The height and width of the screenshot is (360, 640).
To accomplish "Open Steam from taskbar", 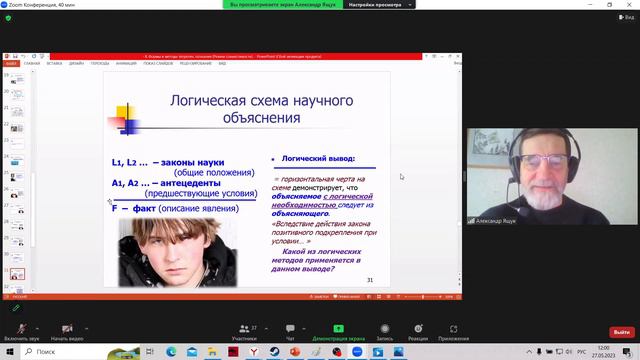I will 274,351.
